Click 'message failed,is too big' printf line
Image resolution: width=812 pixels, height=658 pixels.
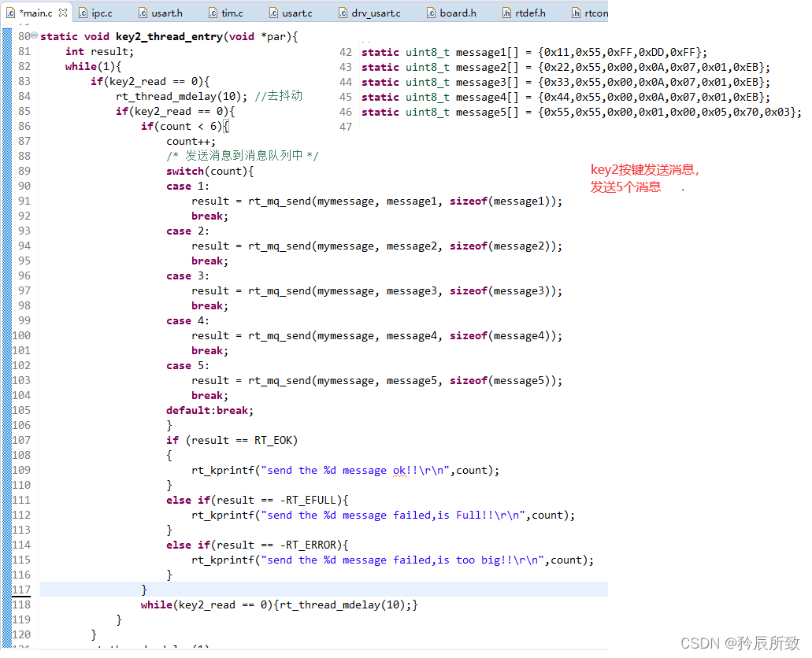(x=392, y=560)
